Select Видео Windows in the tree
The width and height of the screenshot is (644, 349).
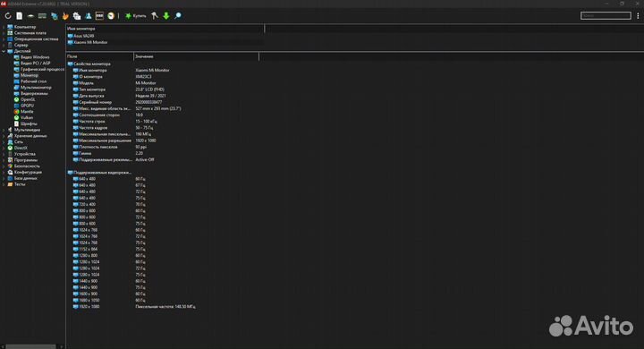tap(35, 57)
